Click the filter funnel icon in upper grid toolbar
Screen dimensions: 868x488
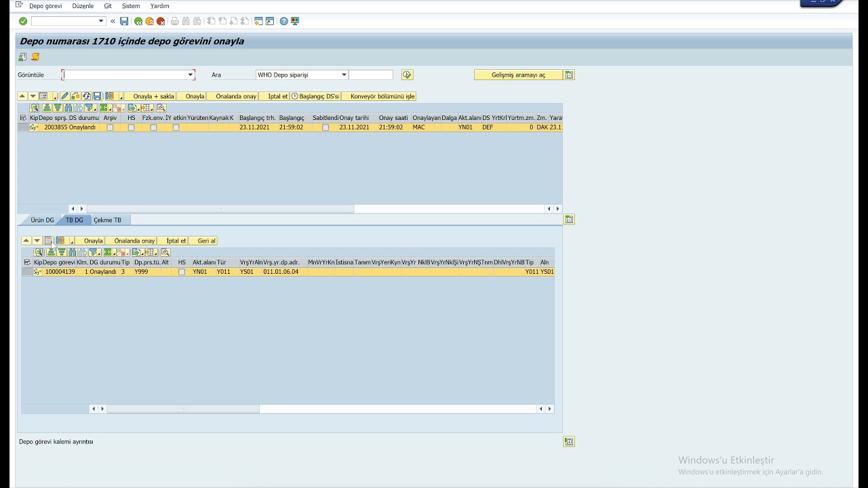(88, 108)
